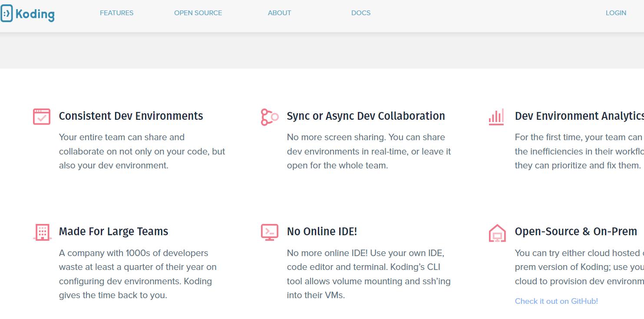
Task: Click the No Online IDE! heading
Action: 322,231
